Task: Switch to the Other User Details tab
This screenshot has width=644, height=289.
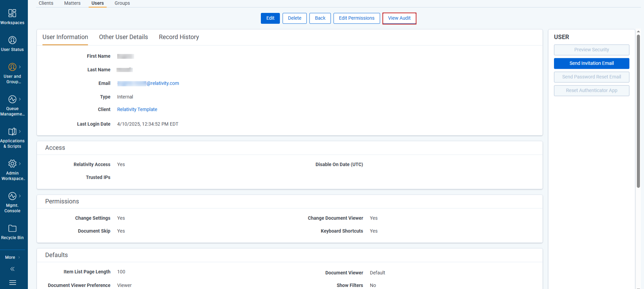Action: coord(123,37)
